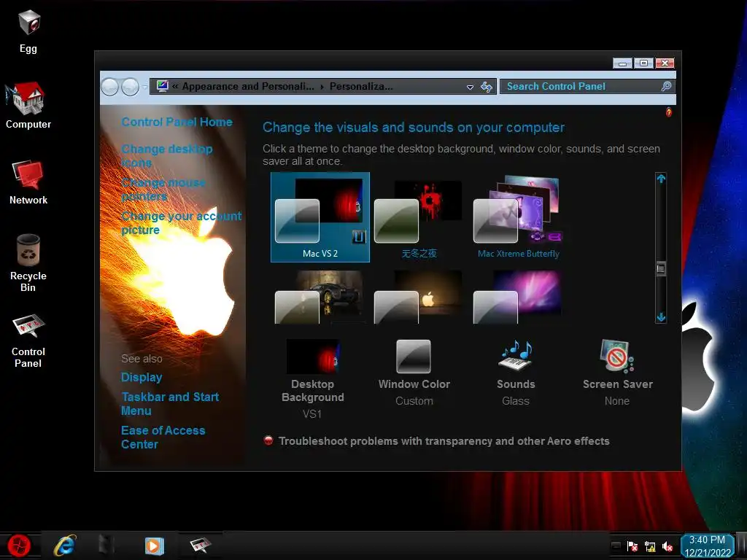
Task: Click the Personalization breadcrumb
Action: [x=361, y=86]
